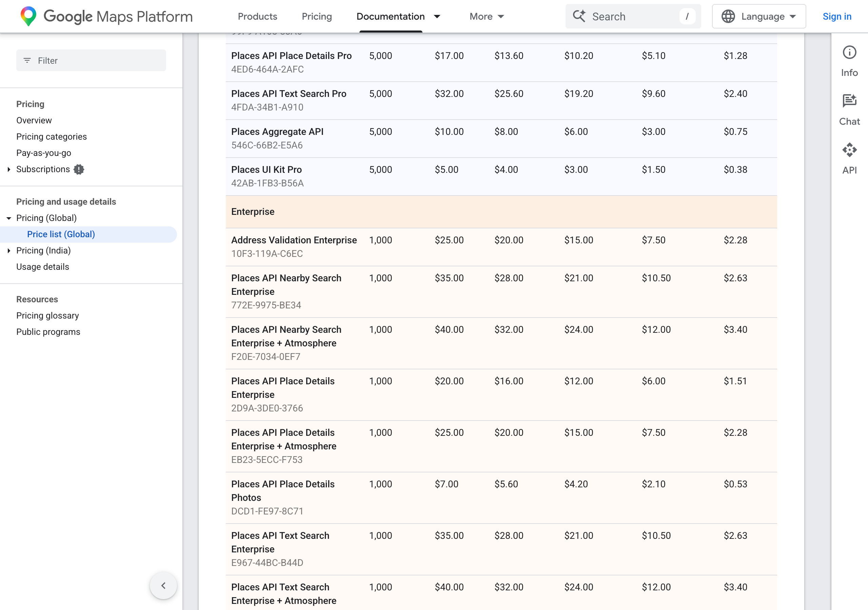Click $5.60 price in Place Details Photos row
This screenshot has height=610, width=868.
(506, 484)
